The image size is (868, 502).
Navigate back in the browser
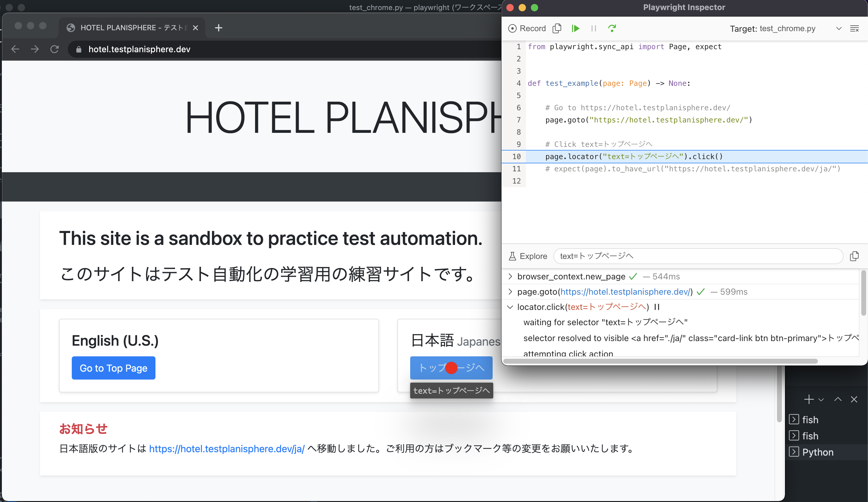(15, 49)
